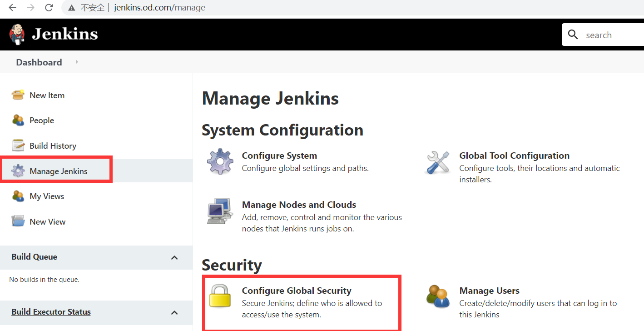
Task: Click the insecure site warning icon
Action: 71,8
